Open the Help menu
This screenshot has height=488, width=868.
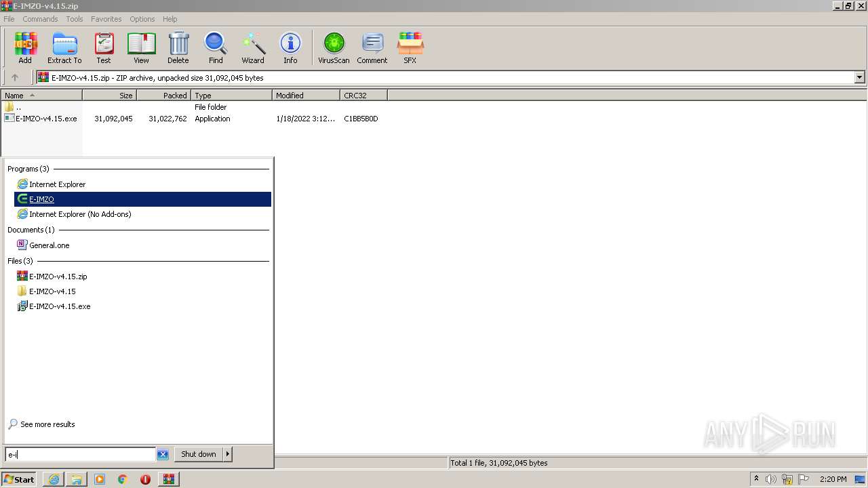coord(170,19)
